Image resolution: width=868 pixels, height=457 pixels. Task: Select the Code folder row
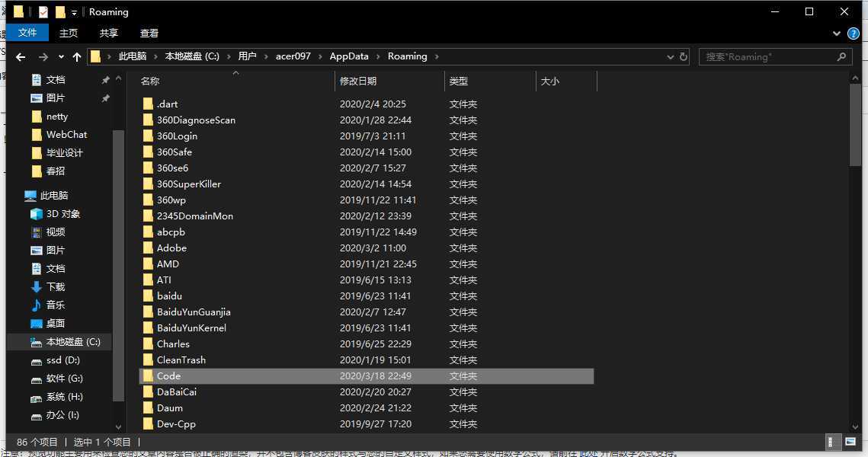367,376
